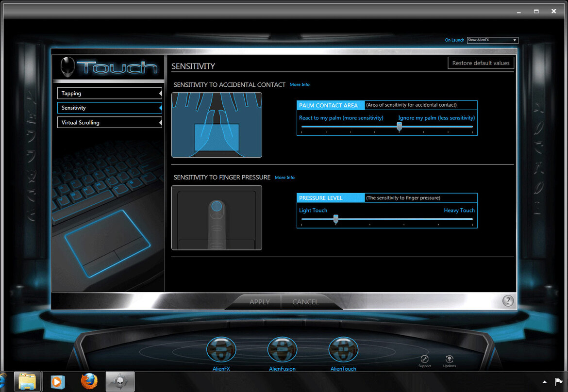Click the Updates icon
568x392 pixels.
(449, 361)
